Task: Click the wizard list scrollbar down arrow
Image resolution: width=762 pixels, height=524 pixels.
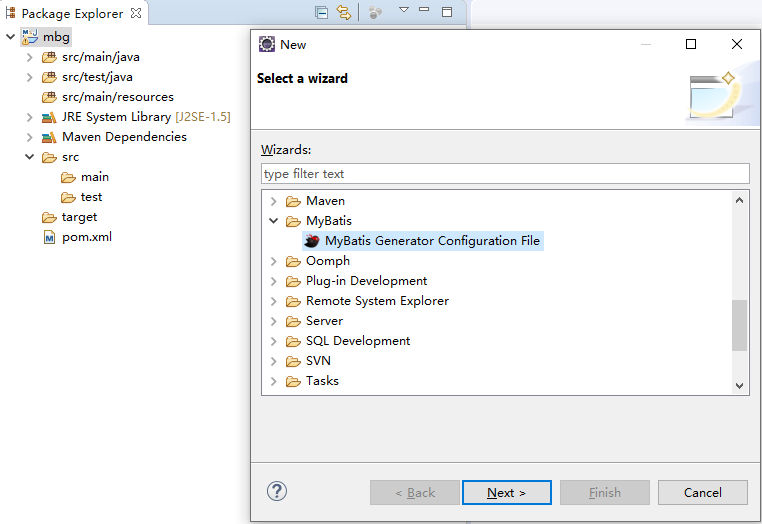Action: tap(740, 385)
